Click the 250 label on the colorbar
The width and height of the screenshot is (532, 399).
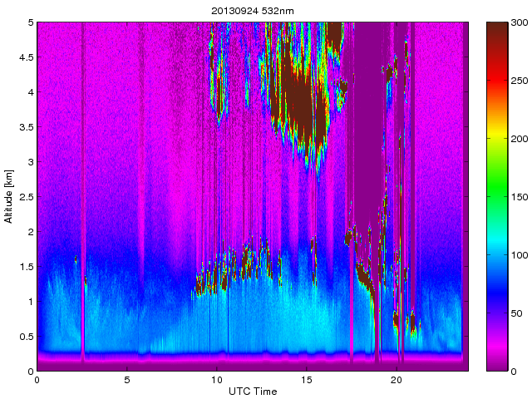point(520,81)
